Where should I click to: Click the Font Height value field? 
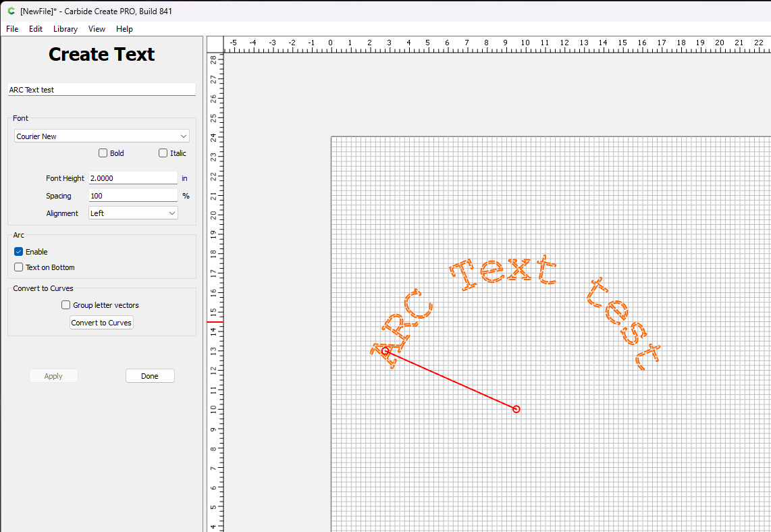[132, 178]
